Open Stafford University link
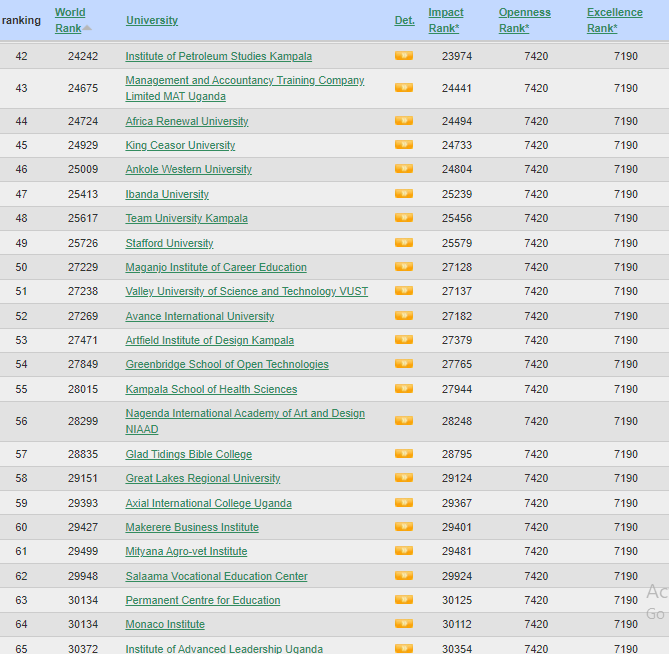 (169, 243)
